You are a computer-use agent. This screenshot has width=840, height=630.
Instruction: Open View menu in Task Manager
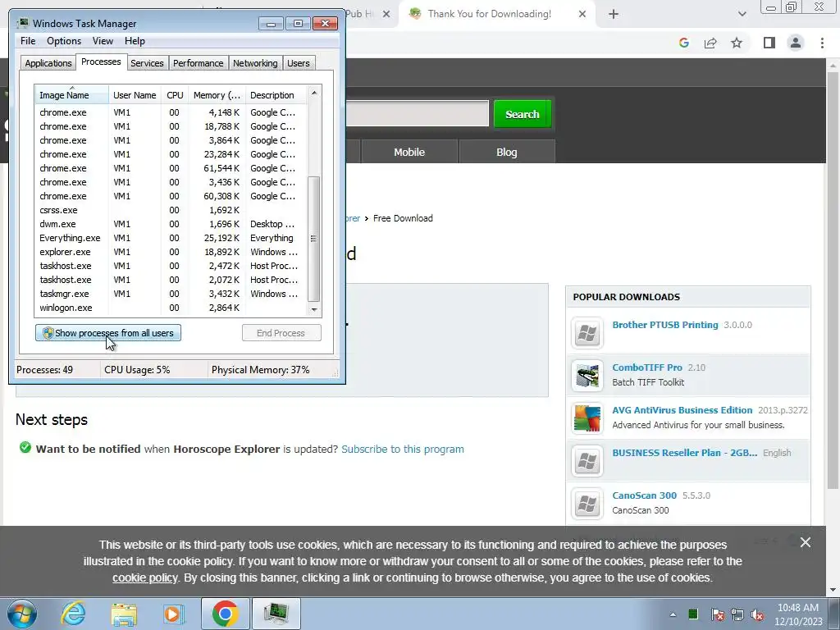click(x=103, y=41)
